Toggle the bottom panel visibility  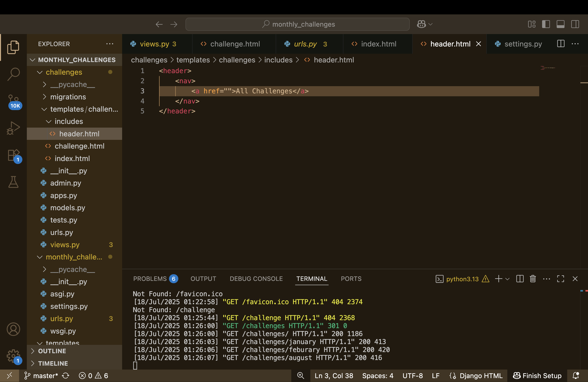[560, 24]
